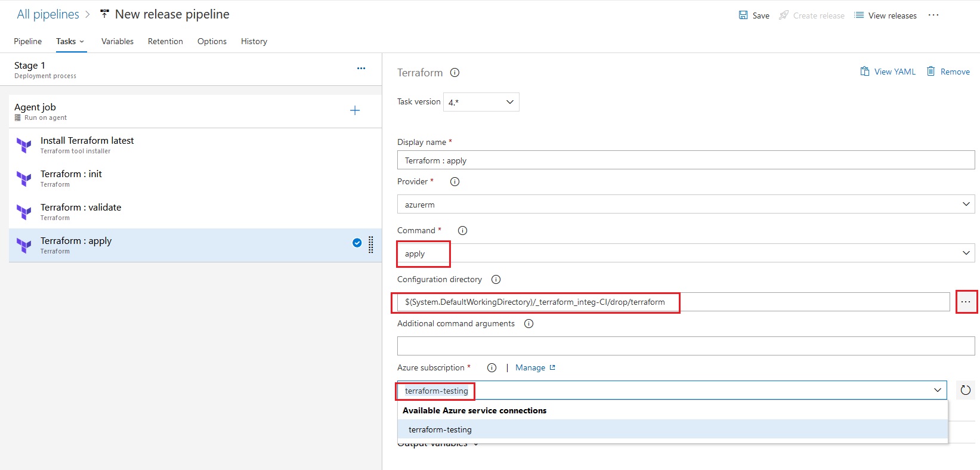Open the Pipeline tab
Image resolution: width=980 pixels, height=470 pixels.
click(27, 41)
